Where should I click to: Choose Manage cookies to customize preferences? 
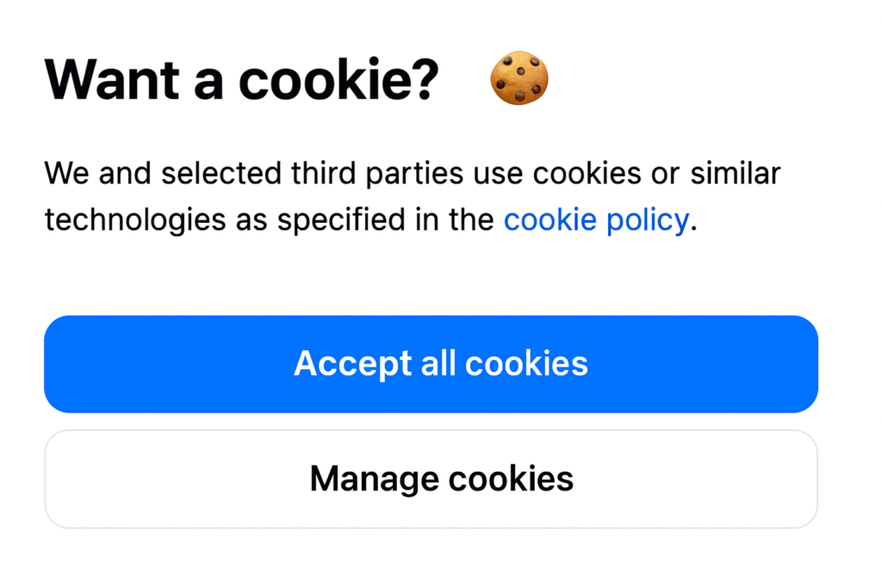tap(431, 479)
